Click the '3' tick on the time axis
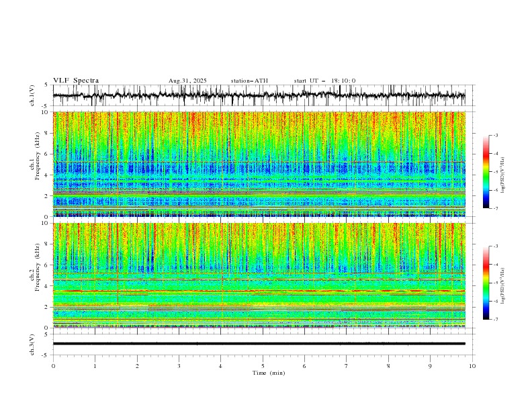Viewport: 532px width, 411px height. click(179, 366)
